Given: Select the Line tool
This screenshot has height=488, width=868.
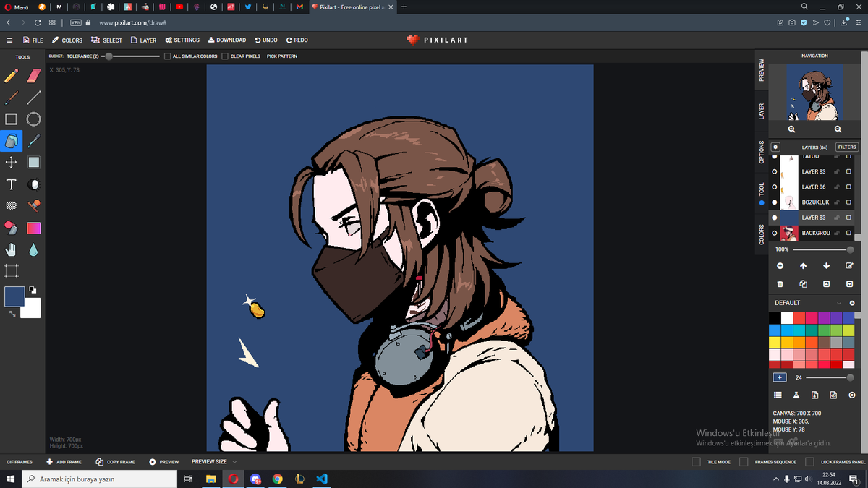Looking at the screenshot, I should [x=34, y=97].
